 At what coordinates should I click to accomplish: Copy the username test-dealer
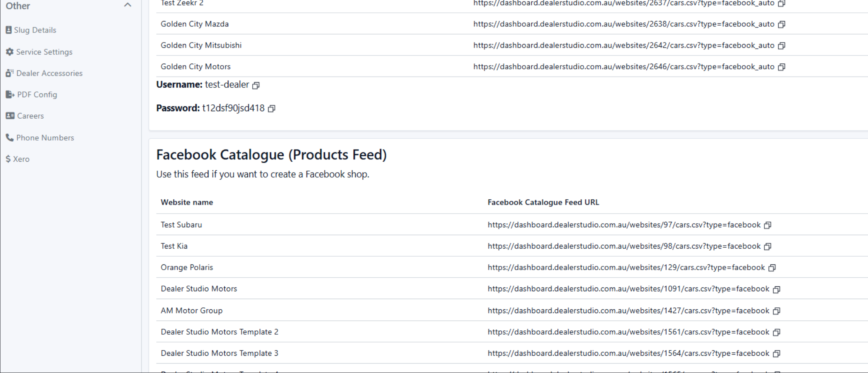pyautogui.click(x=256, y=85)
